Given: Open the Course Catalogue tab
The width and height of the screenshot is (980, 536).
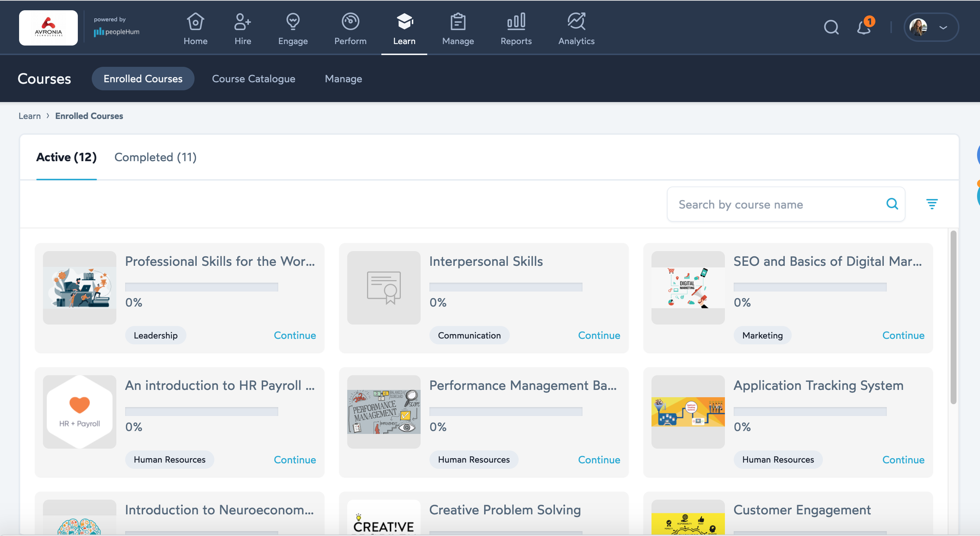Looking at the screenshot, I should (x=253, y=79).
